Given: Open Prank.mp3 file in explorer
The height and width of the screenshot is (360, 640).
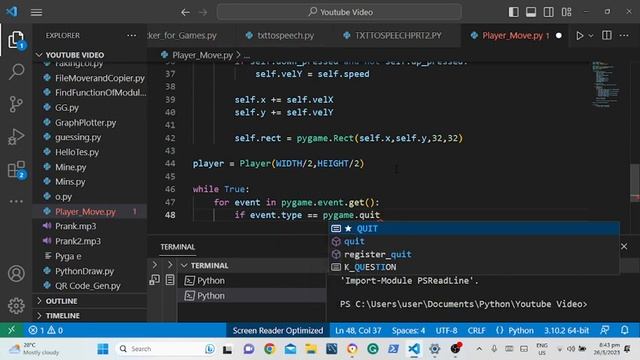Looking at the screenshot, I should pyautogui.click(x=76, y=226).
